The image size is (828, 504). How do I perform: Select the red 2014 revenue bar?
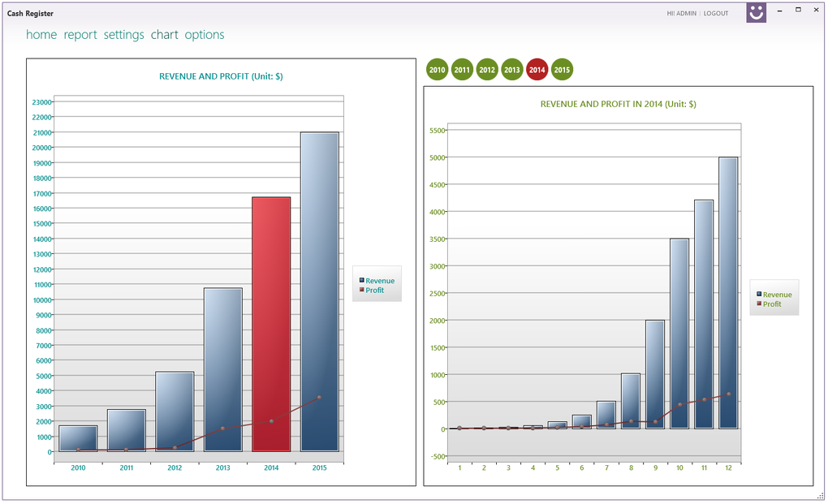(x=271, y=324)
